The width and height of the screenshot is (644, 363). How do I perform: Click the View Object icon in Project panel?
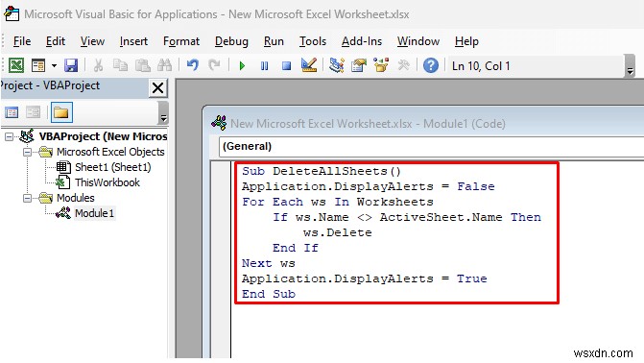(34, 112)
